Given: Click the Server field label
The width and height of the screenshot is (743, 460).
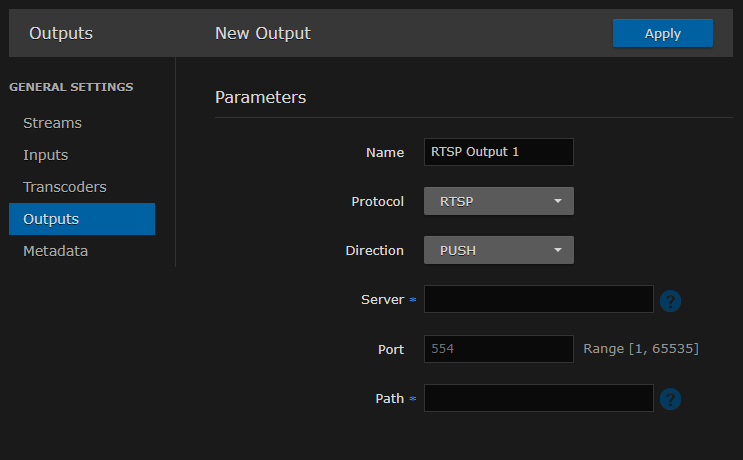Looking at the screenshot, I should pos(382,299).
